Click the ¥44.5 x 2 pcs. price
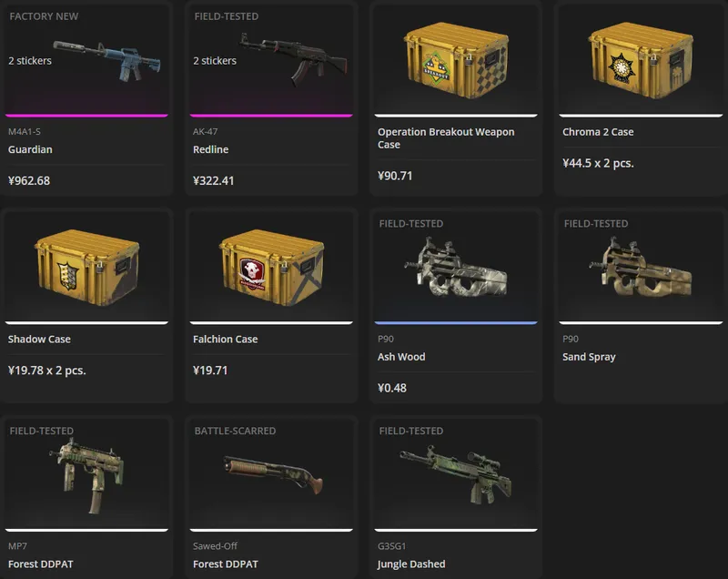This screenshot has height=579, width=728. 598,163
